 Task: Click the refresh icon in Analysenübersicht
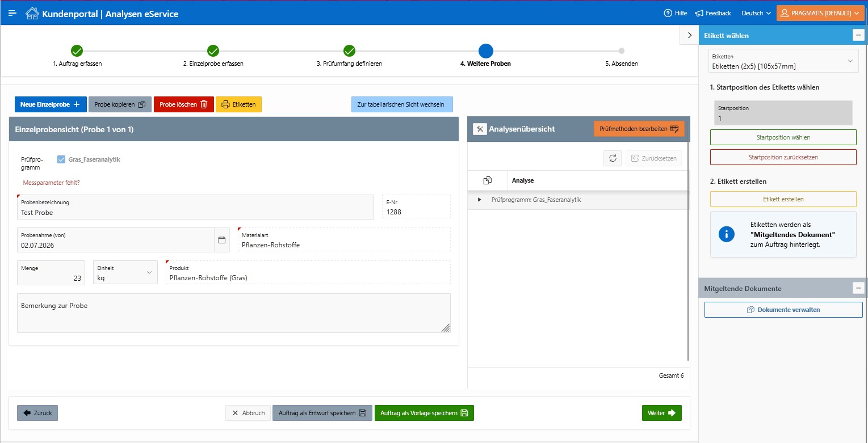613,158
